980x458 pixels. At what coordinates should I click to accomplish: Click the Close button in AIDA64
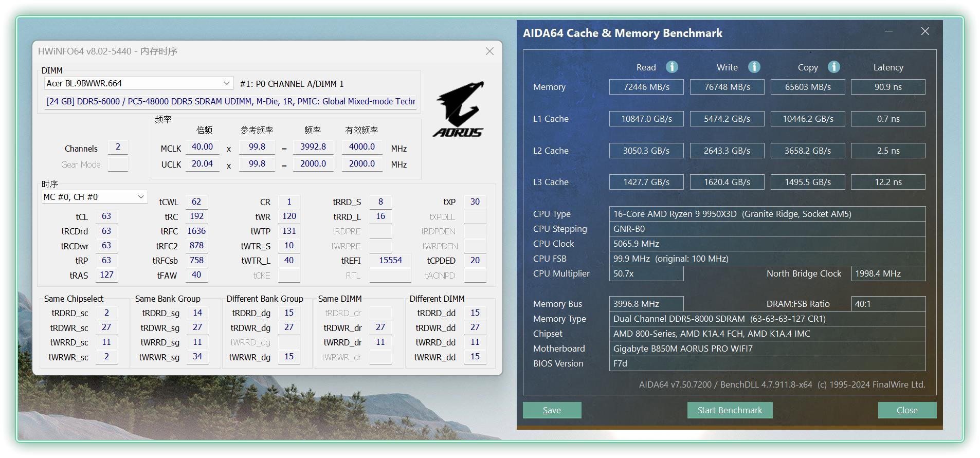click(x=906, y=410)
